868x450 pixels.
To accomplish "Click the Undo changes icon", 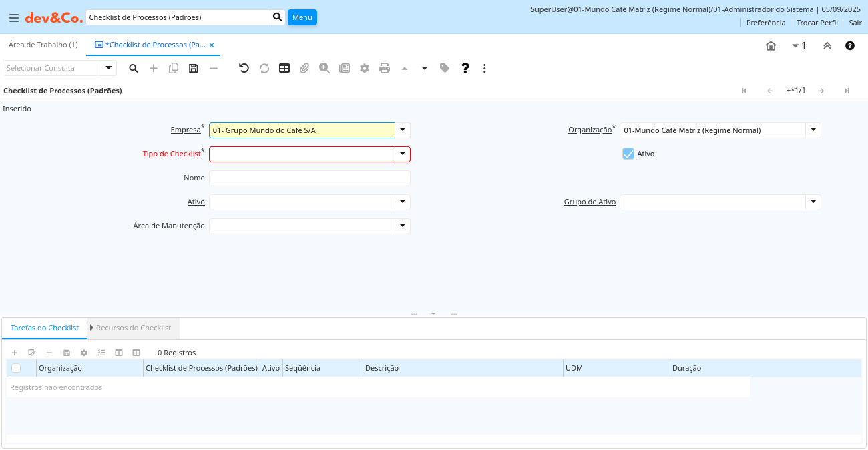I will click(x=244, y=68).
